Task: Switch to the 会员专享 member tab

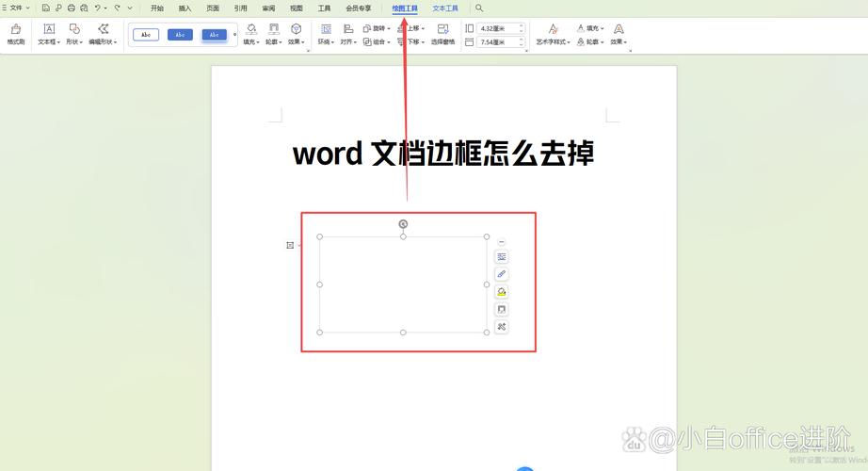Action: point(358,8)
